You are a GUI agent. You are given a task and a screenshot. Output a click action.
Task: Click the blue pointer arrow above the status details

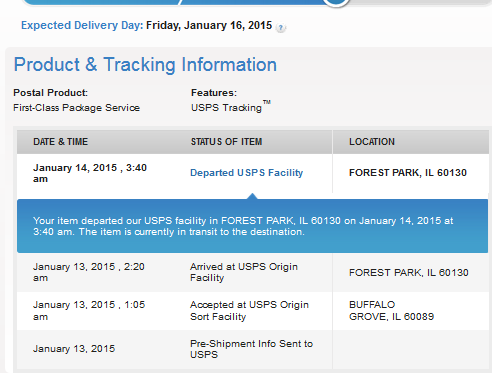(x=252, y=196)
